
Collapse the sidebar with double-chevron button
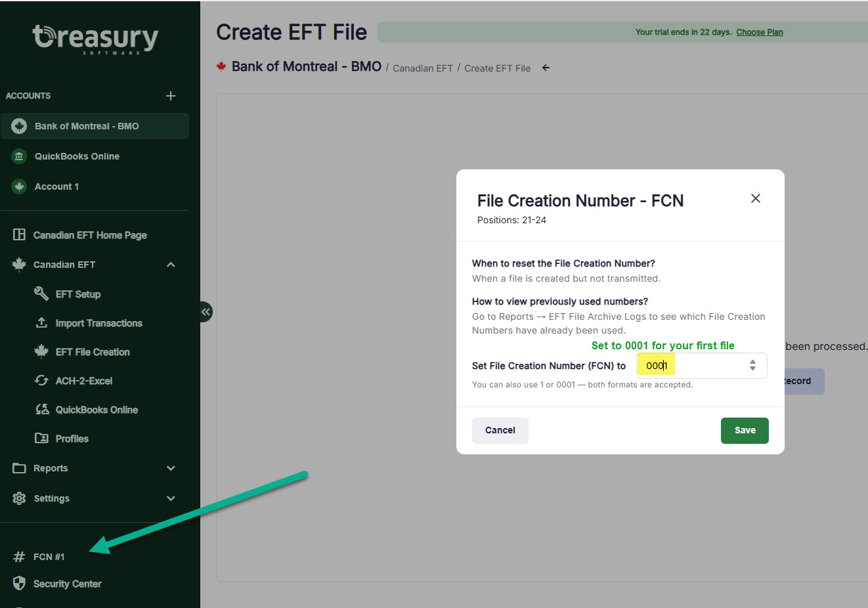click(x=206, y=312)
